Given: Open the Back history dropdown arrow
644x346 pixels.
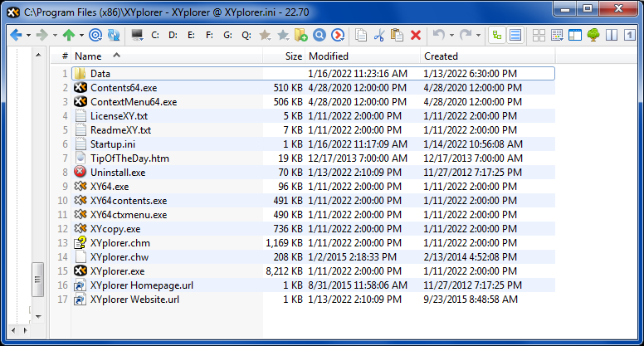Looking at the screenshot, I should pyautogui.click(x=28, y=36).
